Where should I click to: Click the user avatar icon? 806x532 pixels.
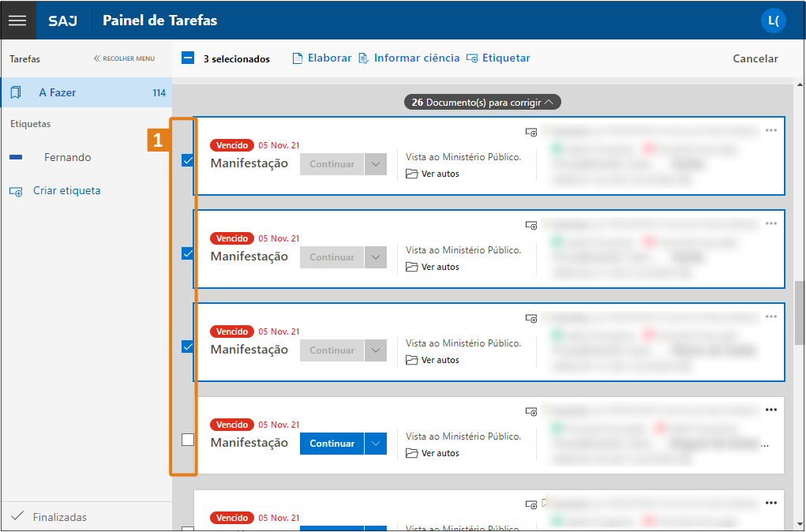773,21
